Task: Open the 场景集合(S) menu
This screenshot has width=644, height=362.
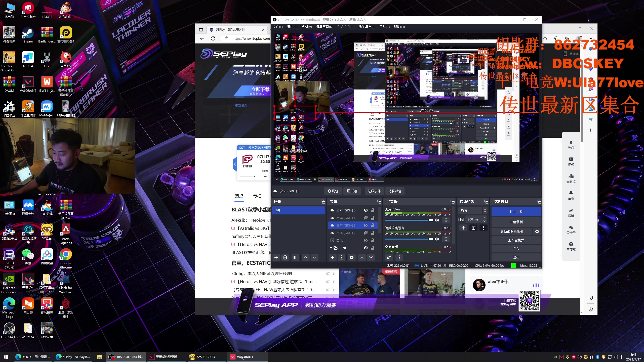Action: (367, 27)
